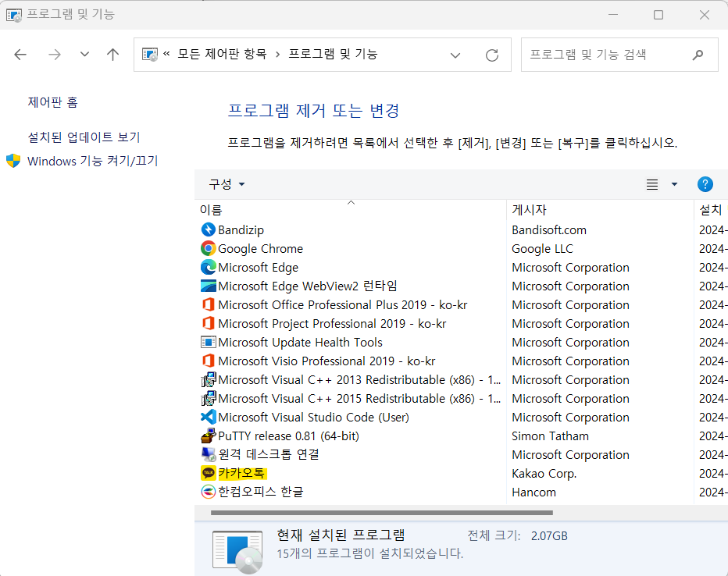Click the installed programs disc thumbnail
Image resolution: width=728 pixels, height=576 pixels.
[237, 552]
